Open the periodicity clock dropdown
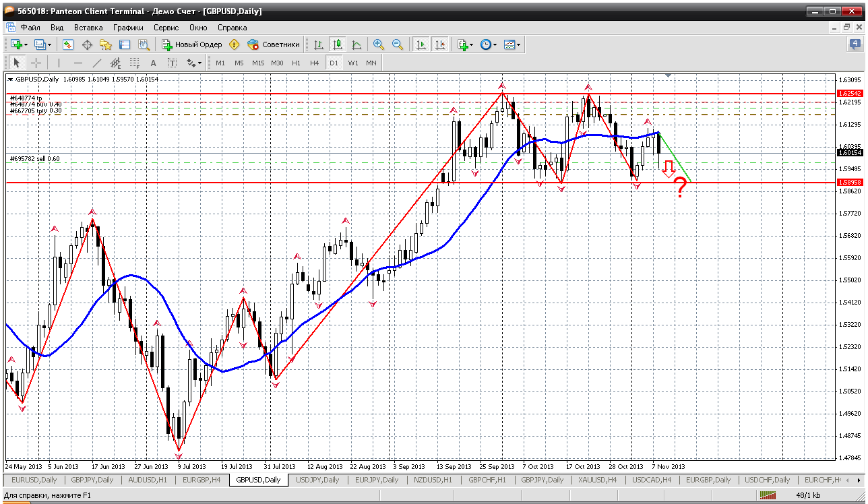 coord(488,44)
